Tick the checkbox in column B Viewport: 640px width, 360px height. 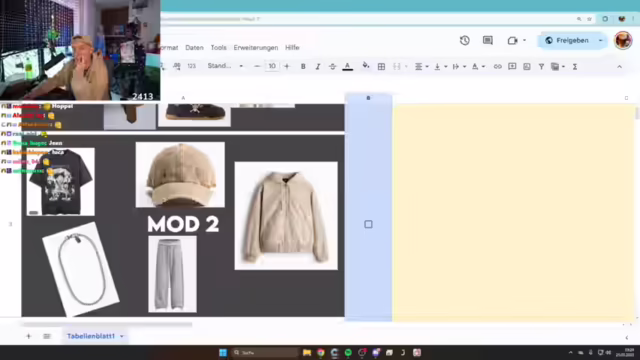click(368, 224)
